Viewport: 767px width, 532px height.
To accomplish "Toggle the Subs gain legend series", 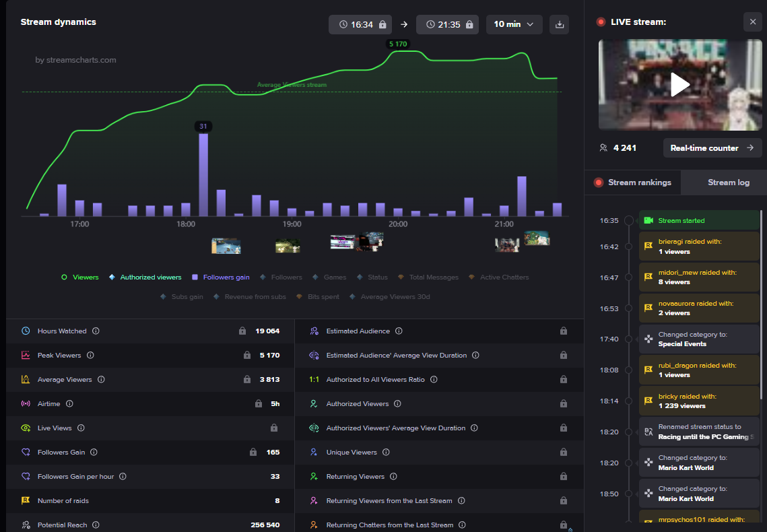I will pos(181,297).
